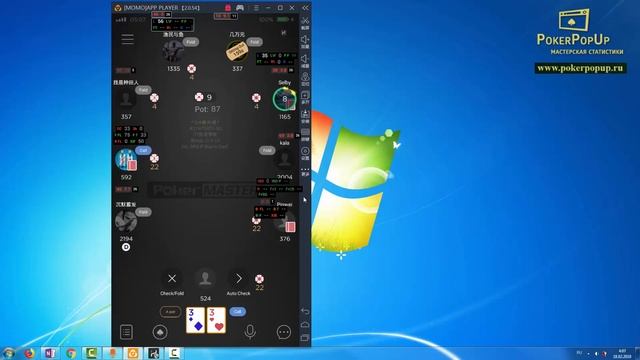
Task: Click the HUD stats panel beside 337 player
Action: 276,58
